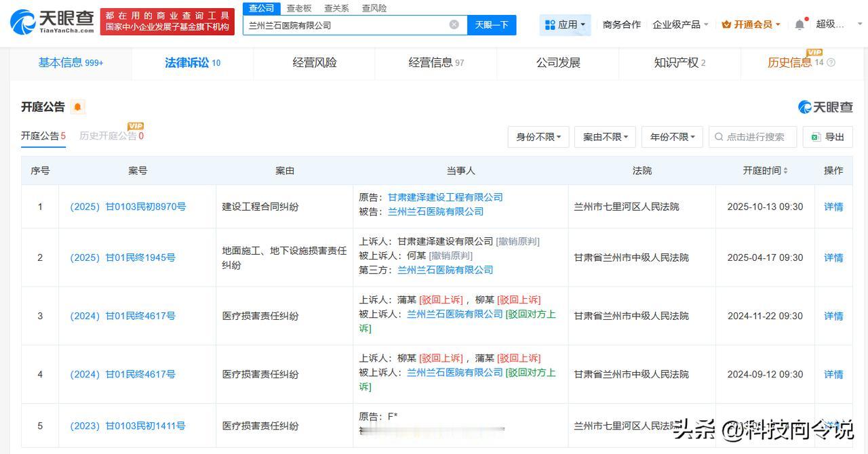Open the 应用 dropdown menu
Viewport: 868px width, 454px height.
click(566, 25)
